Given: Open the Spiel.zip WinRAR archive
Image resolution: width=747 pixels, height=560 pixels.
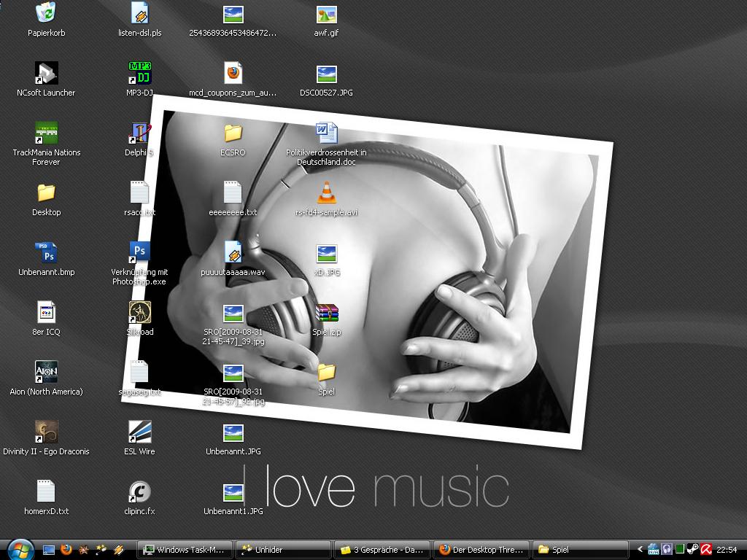Looking at the screenshot, I should [x=326, y=313].
